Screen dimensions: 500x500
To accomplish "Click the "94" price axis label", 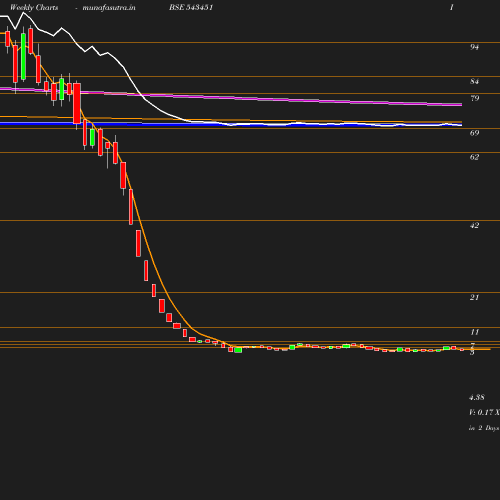I will (x=474, y=47).
